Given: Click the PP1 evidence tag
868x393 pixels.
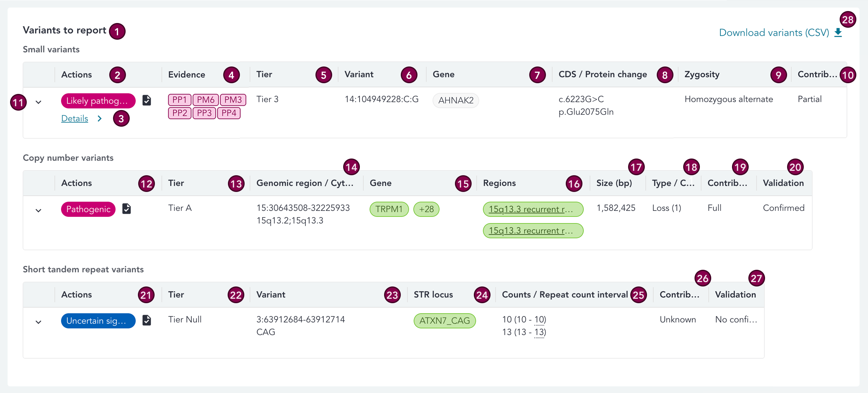Looking at the screenshot, I should 179,100.
